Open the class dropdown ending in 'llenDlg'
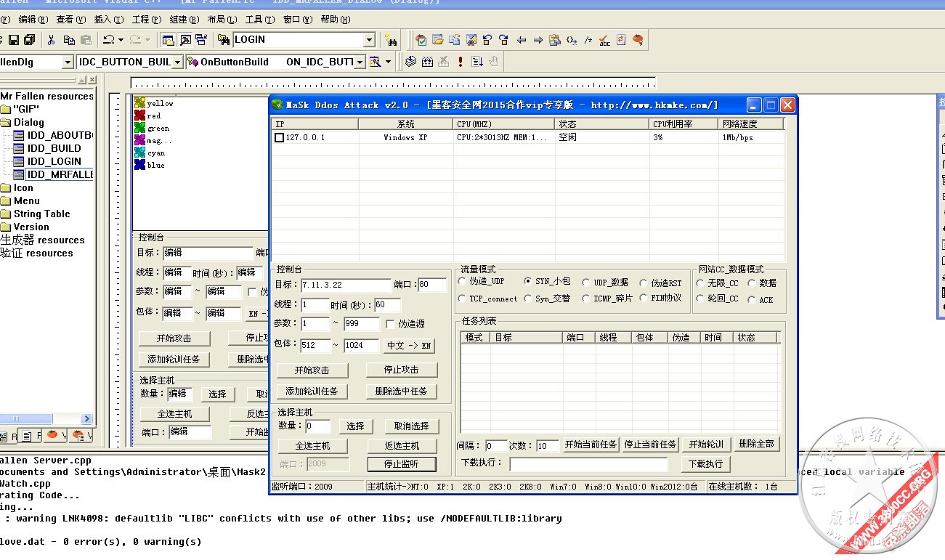945x560 pixels. 68,62
